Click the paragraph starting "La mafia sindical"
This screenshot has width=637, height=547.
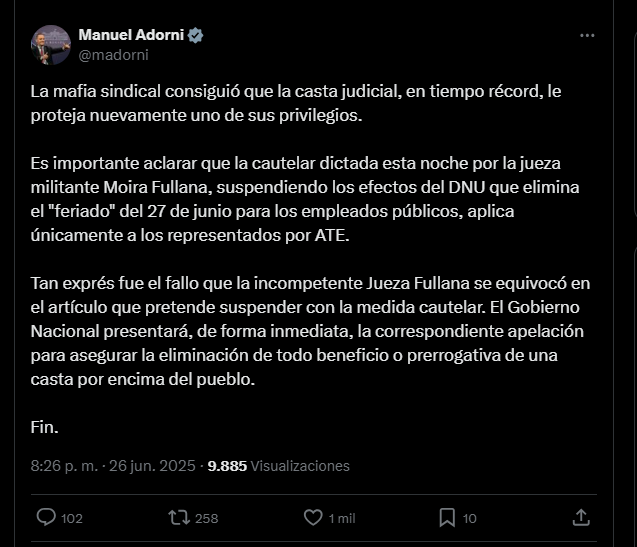coord(295,102)
